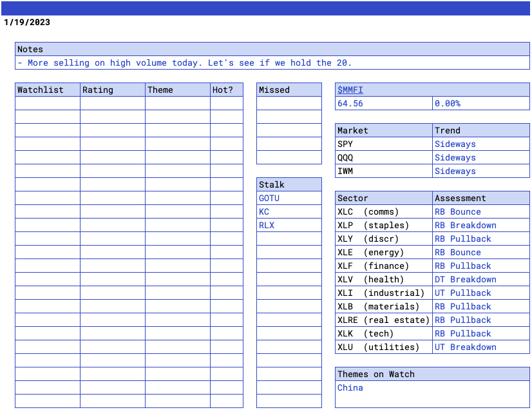Select the XLV (health) sector cell
This screenshot has height=410, width=532.
point(384,279)
